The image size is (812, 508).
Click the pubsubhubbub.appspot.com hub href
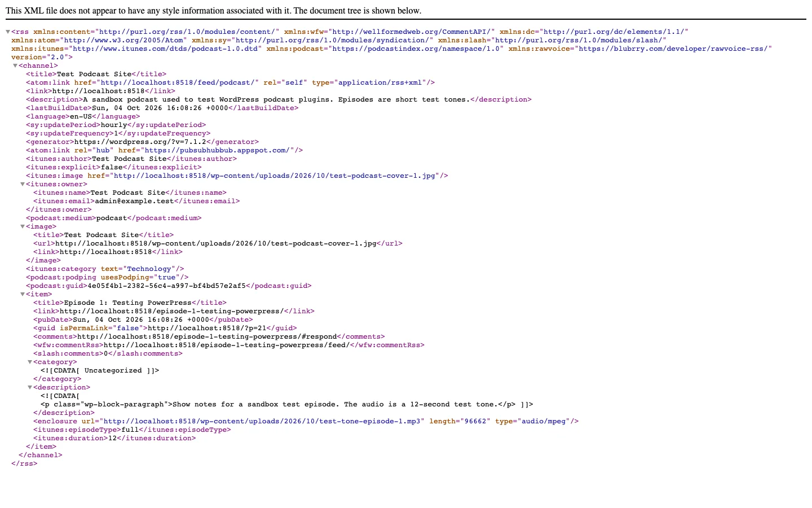217,150
